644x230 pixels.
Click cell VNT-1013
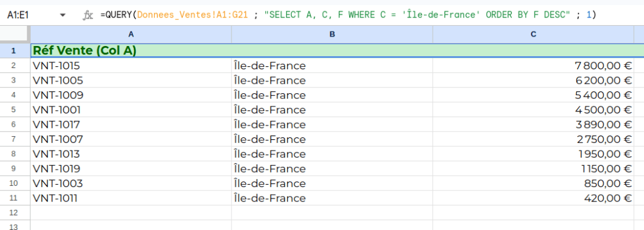tap(131, 154)
